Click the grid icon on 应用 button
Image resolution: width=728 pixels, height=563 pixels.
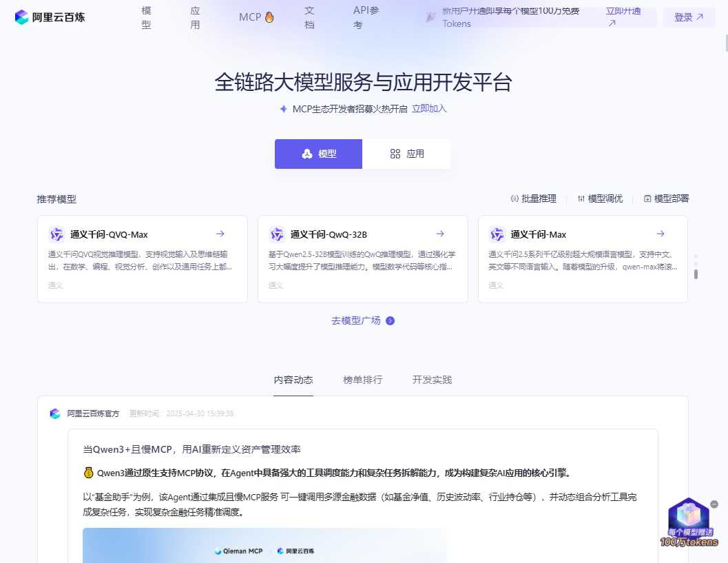pos(395,154)
